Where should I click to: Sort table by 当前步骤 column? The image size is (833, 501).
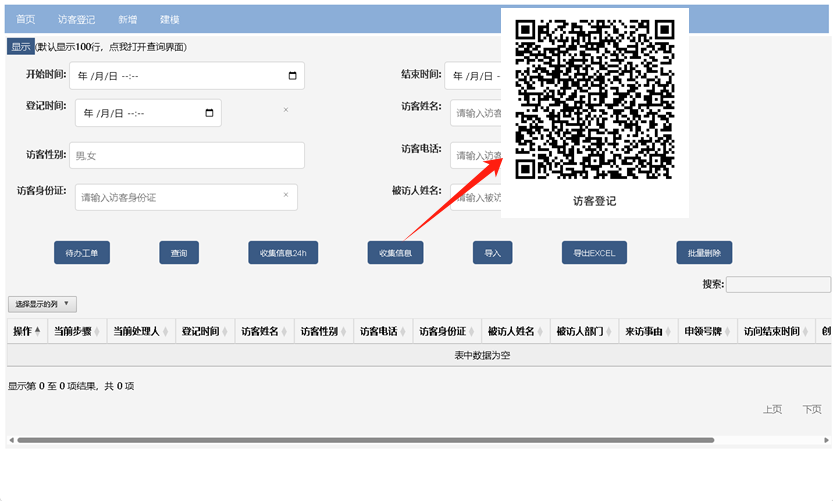[78, 332]
